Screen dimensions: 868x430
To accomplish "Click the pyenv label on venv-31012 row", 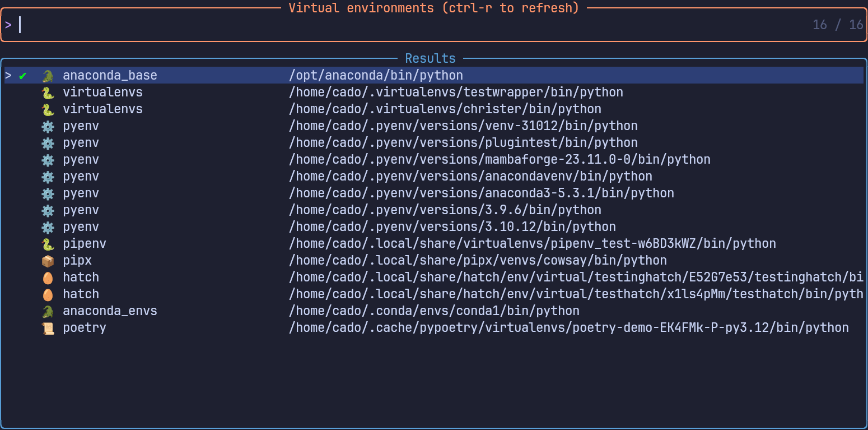I will (81, 126).
